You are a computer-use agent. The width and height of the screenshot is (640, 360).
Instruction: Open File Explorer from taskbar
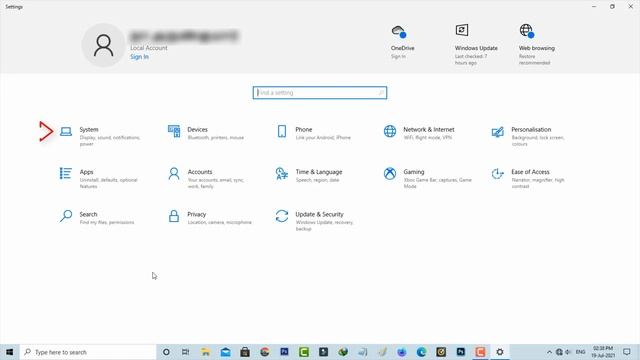(206, 352)
